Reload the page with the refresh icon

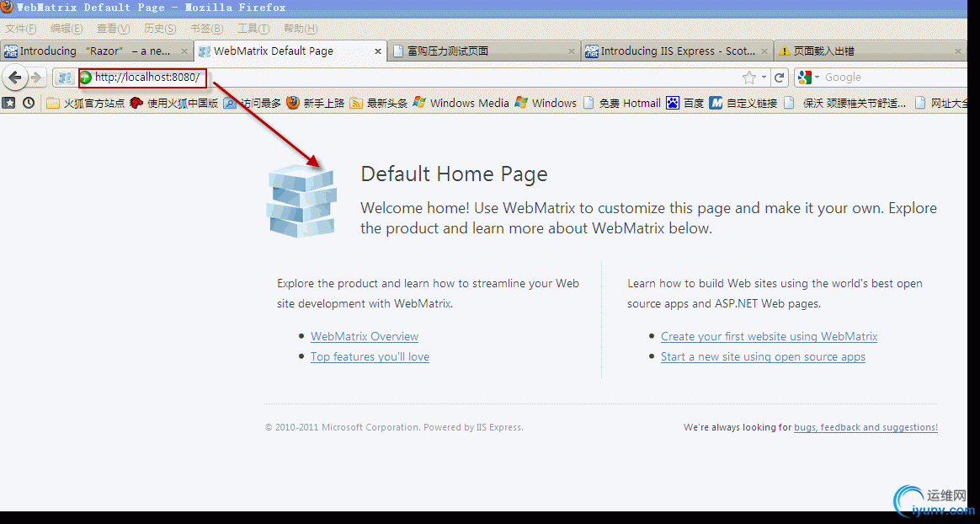click(x=779, y=78)
